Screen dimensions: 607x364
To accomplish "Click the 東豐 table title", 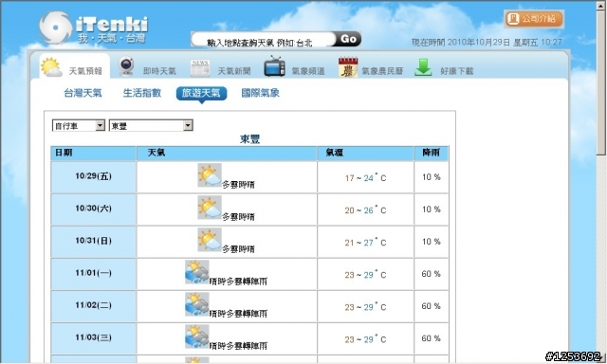I will (249, 139).
